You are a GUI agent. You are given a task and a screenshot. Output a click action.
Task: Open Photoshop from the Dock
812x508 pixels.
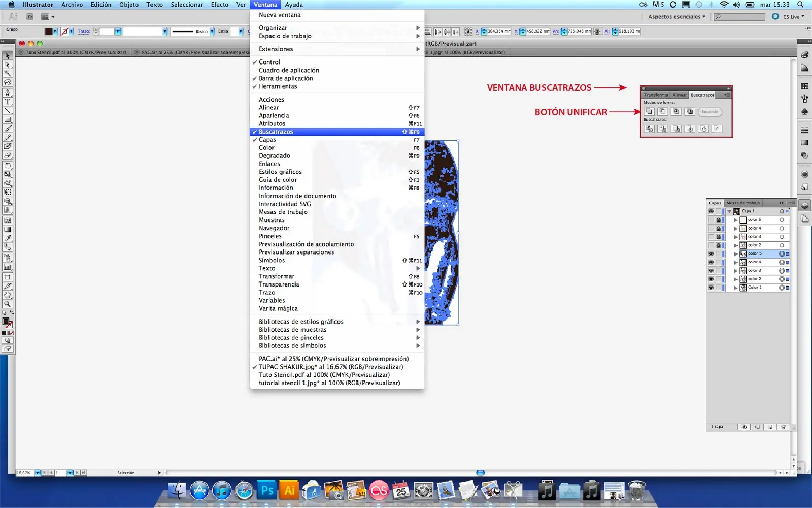[x=267, y=491]
